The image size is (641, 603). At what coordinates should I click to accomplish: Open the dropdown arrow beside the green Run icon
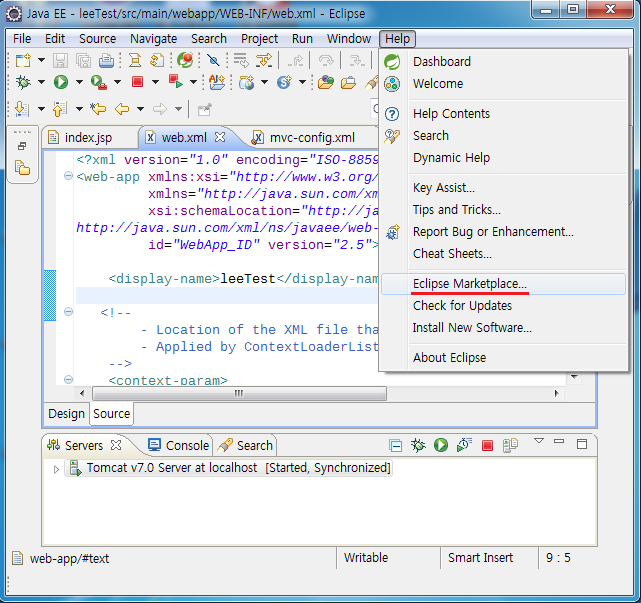pos(79,82)
